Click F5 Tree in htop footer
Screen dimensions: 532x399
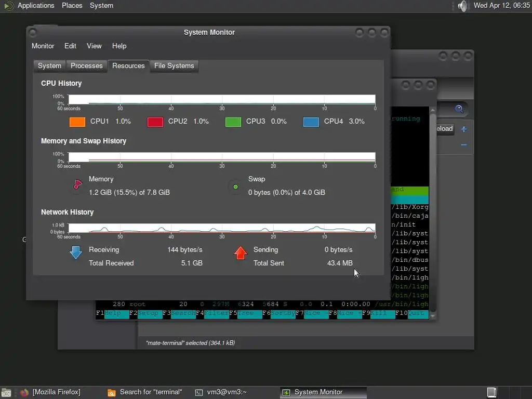coord(246,313)
